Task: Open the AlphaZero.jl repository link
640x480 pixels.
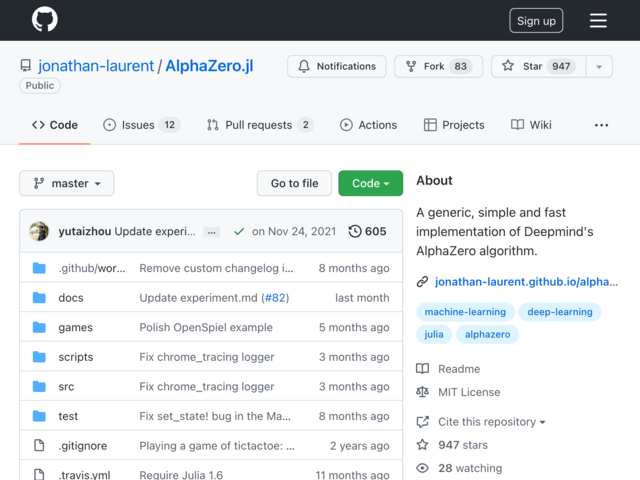Action: pos(209,66)
